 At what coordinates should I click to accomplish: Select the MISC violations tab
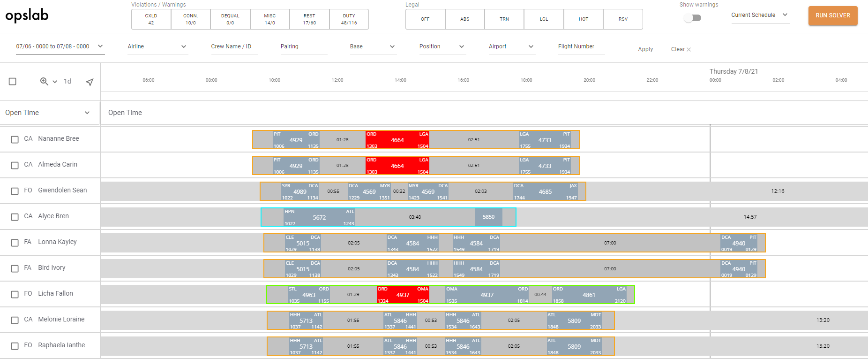pyautogui.click(x=270, y=19)
